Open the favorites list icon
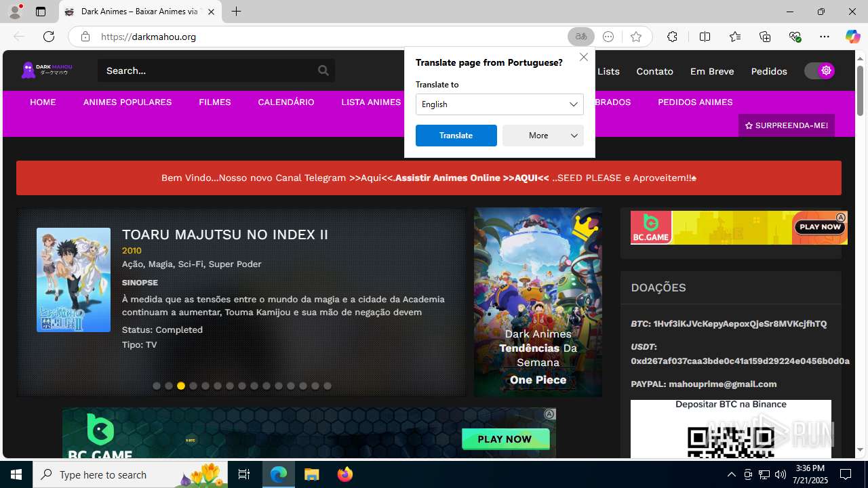Viewport: 868px width, 488px height. click(x=735, y=37)
